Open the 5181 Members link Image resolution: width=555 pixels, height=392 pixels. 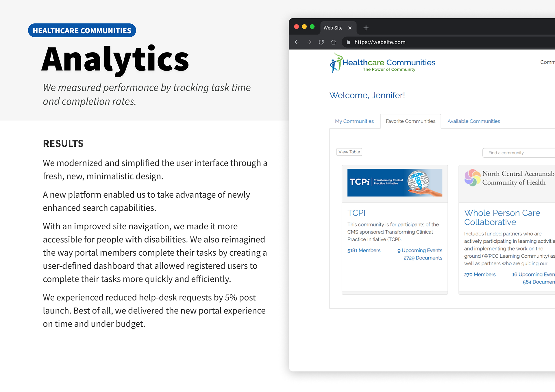364,250
